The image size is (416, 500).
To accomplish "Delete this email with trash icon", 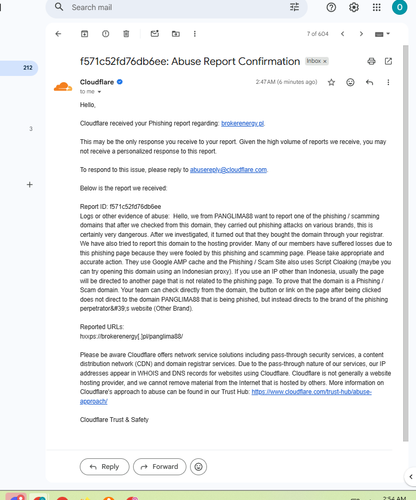I will 126,34.
